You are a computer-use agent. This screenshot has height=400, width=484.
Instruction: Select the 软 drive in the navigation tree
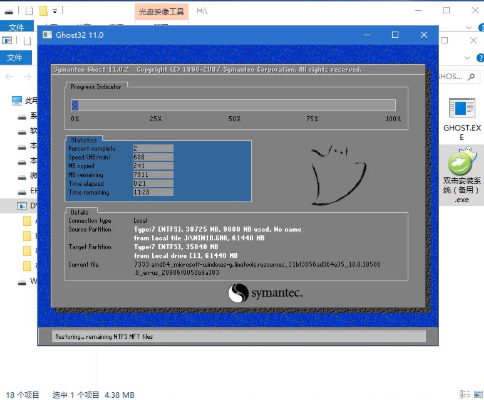[28, 131]
